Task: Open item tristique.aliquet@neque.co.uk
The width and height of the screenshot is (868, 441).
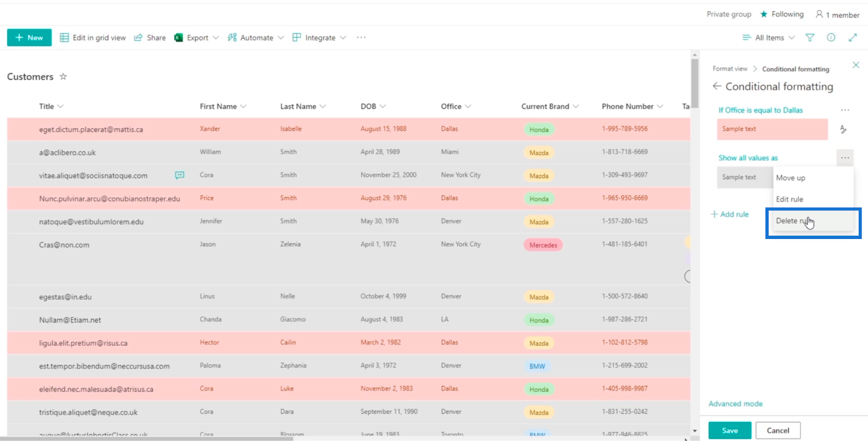Action: pyautogui.click(x=88, y=413)
